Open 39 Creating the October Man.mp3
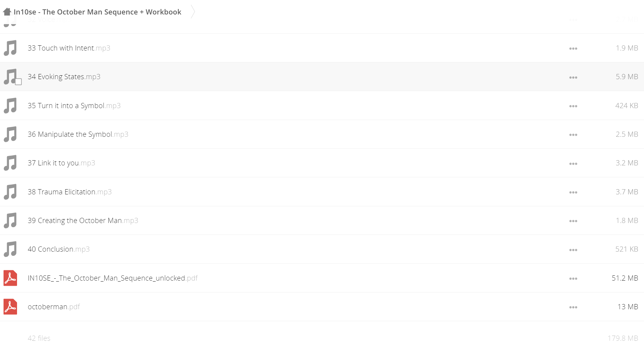The width and height of the screenshot is (644, 362). click(83, 220)
